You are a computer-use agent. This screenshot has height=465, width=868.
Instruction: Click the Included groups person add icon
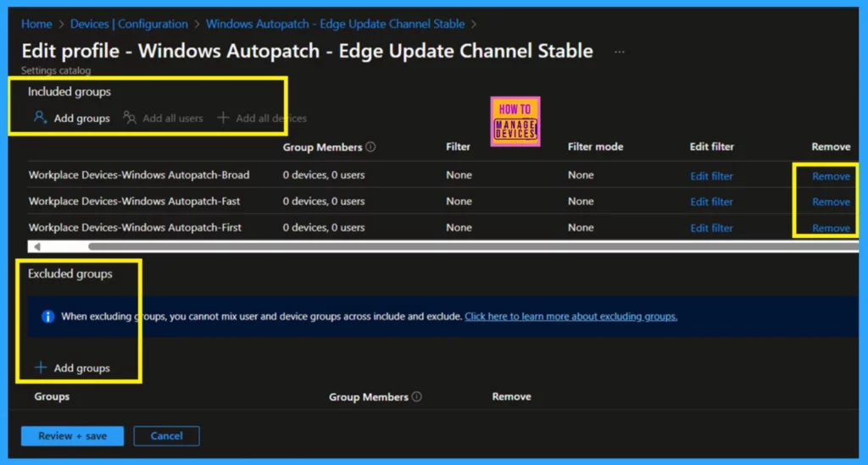tap(40, 117)
